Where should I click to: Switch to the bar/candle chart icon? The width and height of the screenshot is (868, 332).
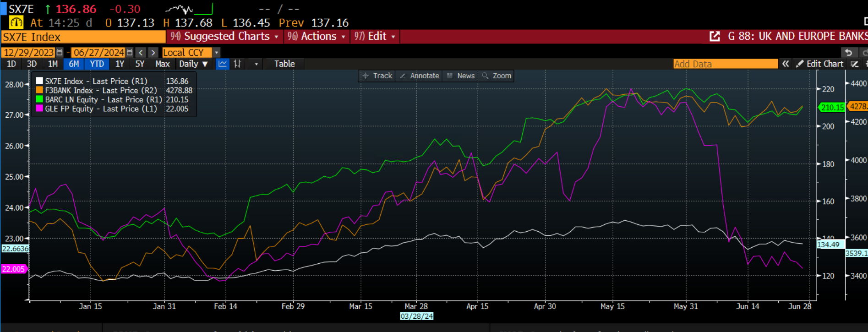coord(237,64)
